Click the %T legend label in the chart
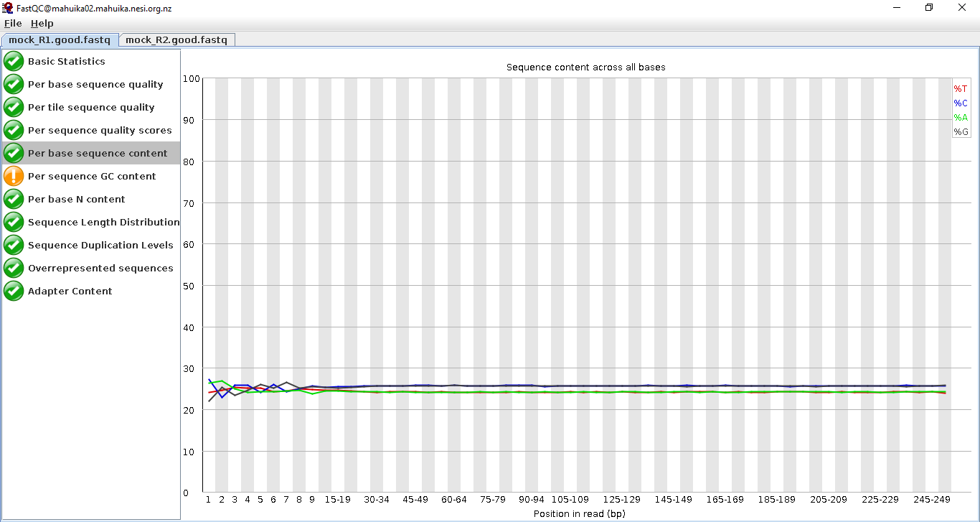The width and height of the screenshot is (980, 522). (x=961, y=89)
